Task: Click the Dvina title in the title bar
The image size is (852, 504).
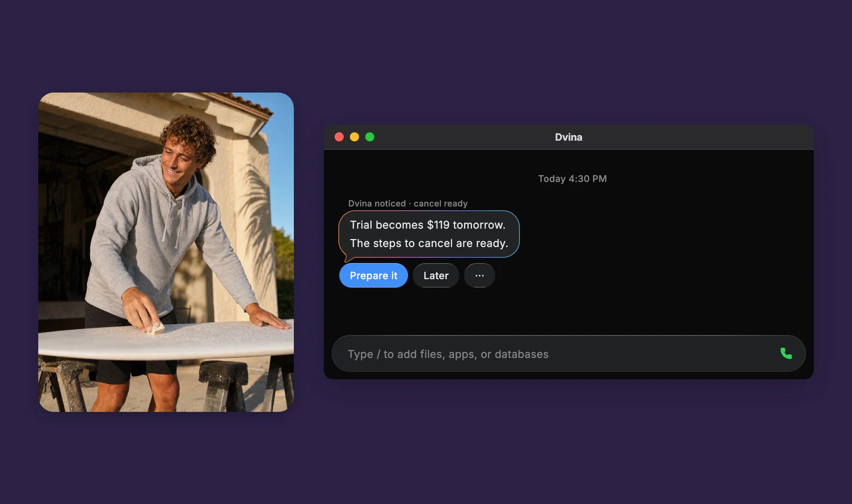Action: point(568,137)
